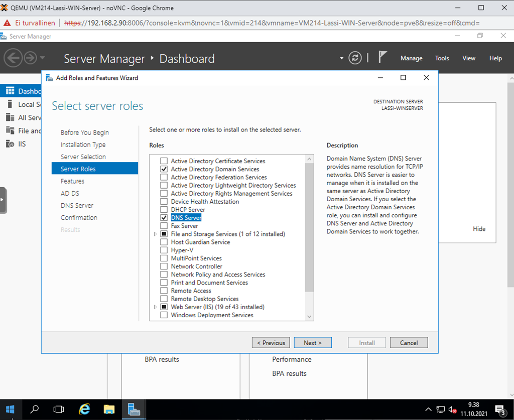
Task: Open the Tools menu
Action: coord(442,58)
